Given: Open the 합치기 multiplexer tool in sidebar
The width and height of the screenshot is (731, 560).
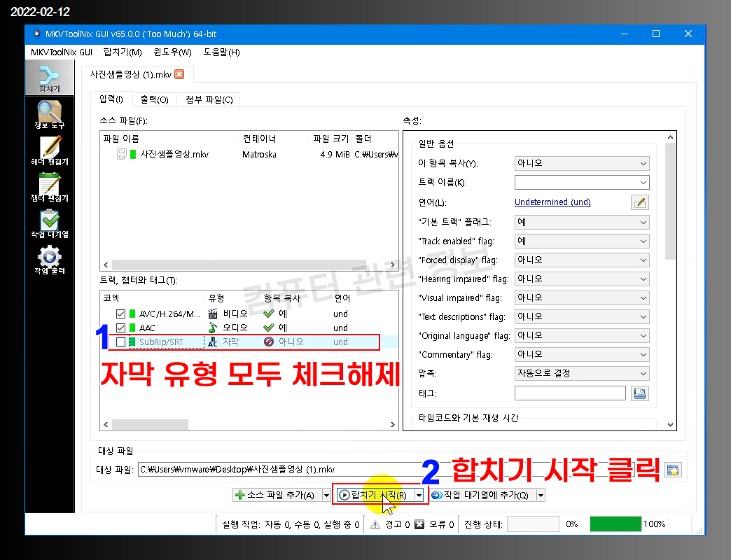Looking at the screenshot, I should (50, 78).
